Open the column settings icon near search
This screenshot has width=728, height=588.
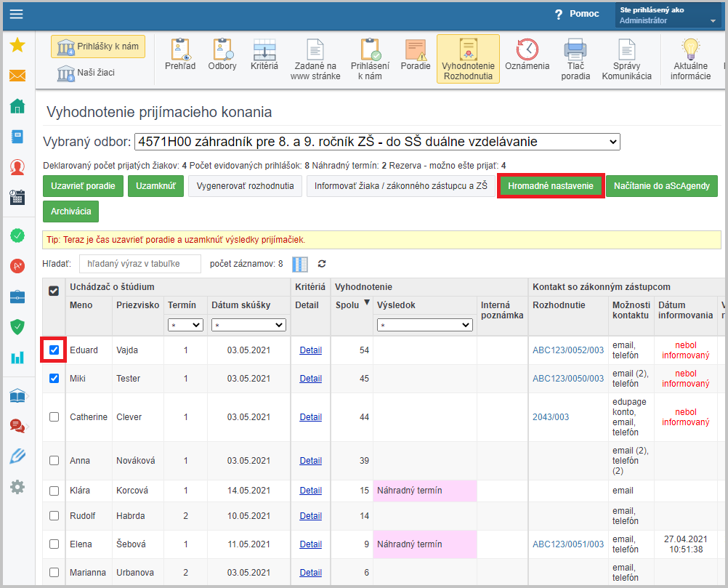[300, 263]
